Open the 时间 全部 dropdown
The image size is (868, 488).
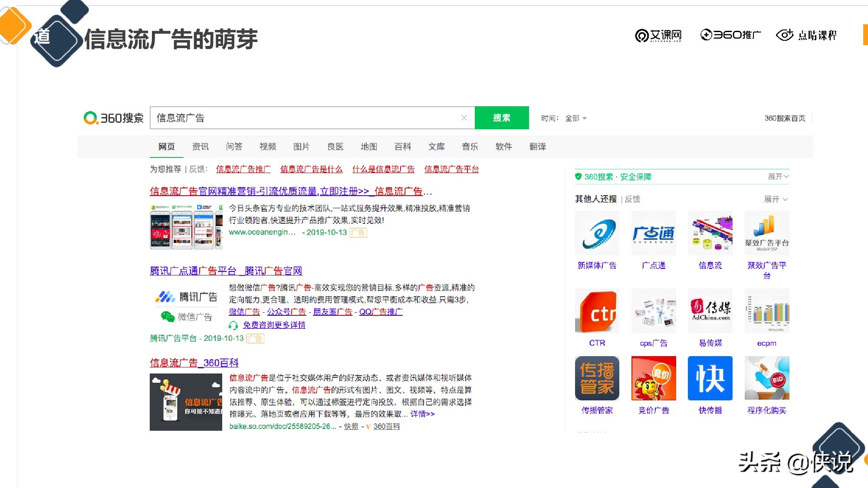pos(575,118)
